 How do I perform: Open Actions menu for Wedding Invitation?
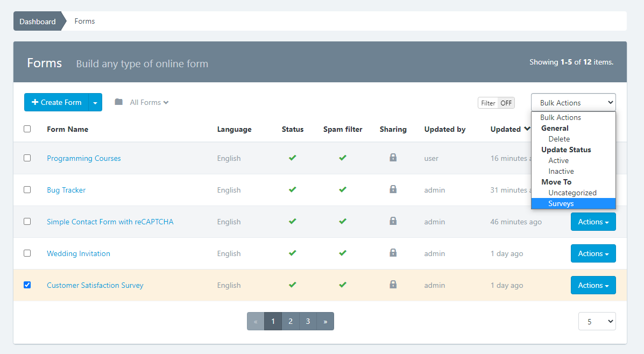click(x=593, y=253)
